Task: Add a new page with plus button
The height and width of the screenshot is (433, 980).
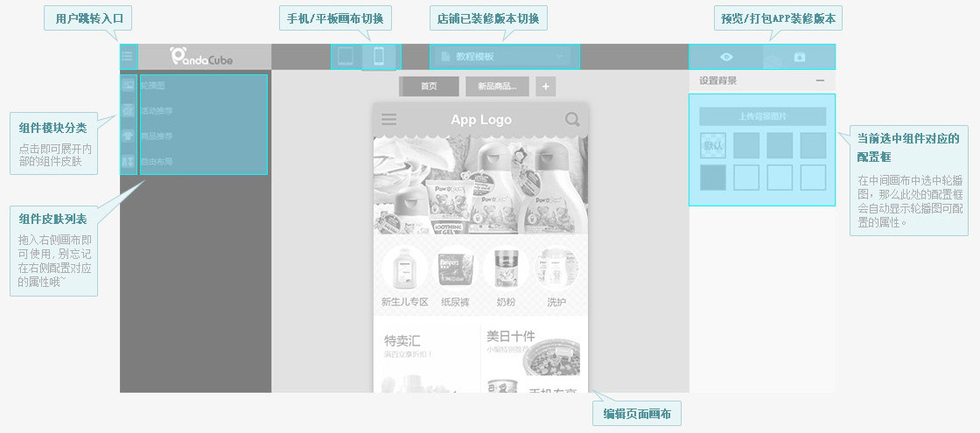Action: 546,87
